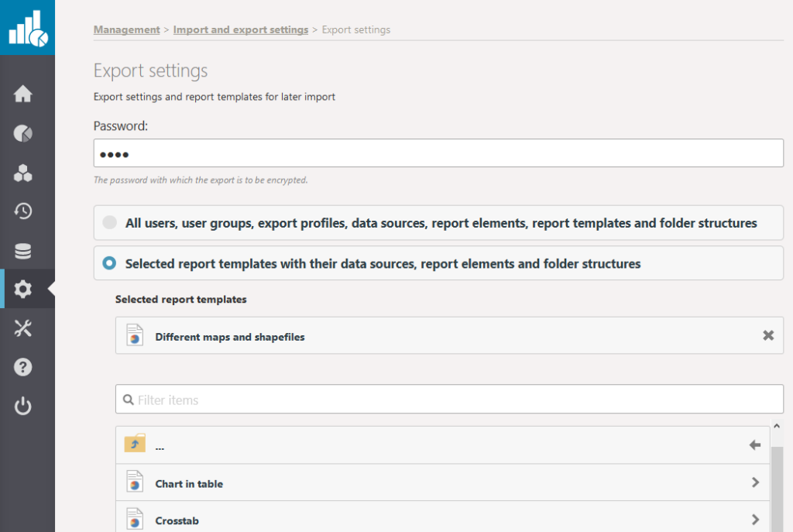This screenshot has height=532, width=793.
Task: Click the Selected report templates heading
Action: 180,300
